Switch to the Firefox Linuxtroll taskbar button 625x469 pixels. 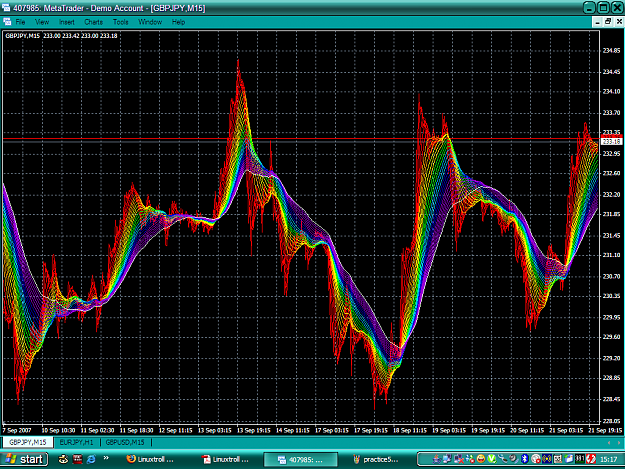tap(151, 459)
